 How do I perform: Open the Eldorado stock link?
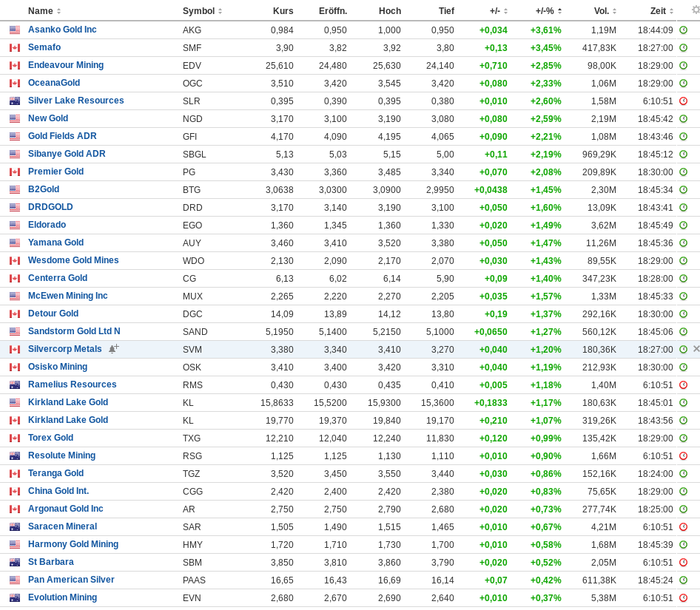pyautogui.click(x=47, y=225)
